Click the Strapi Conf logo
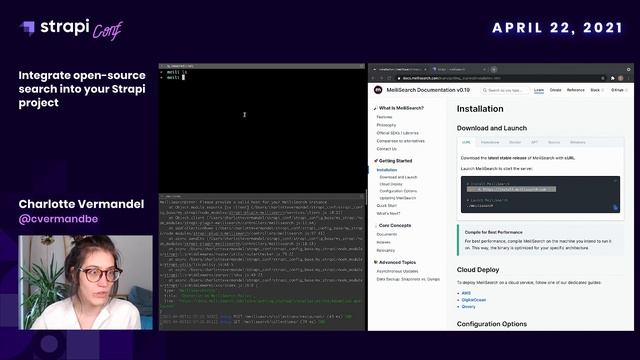This screenshot has height=360, width=640. tap(71, 29)
